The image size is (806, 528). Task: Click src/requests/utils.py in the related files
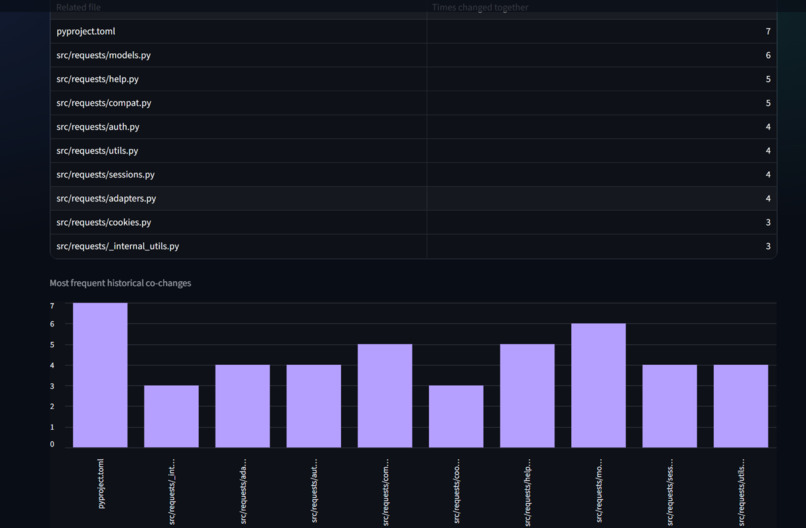coord(97,151)
